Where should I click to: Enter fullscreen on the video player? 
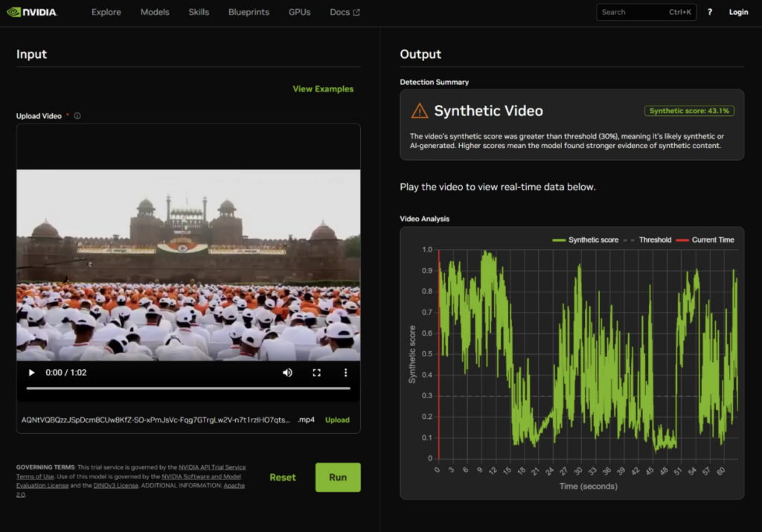pos(317,373)
